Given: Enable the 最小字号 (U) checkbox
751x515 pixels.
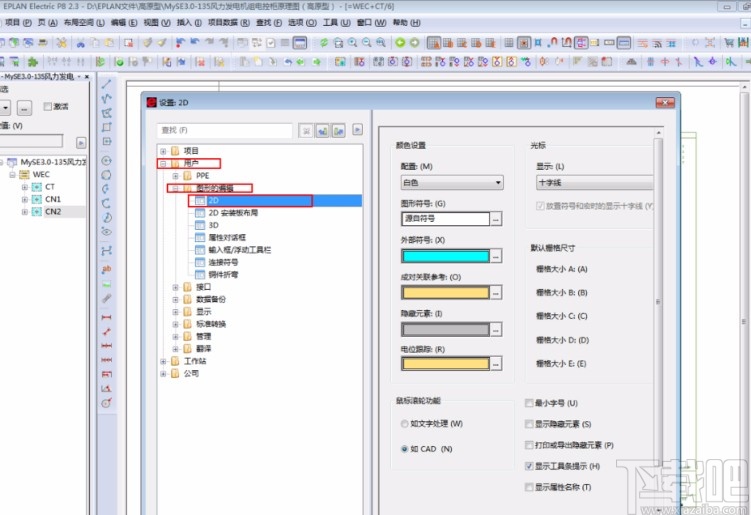Looking at the screenshot, I should (x=529, y=403).
